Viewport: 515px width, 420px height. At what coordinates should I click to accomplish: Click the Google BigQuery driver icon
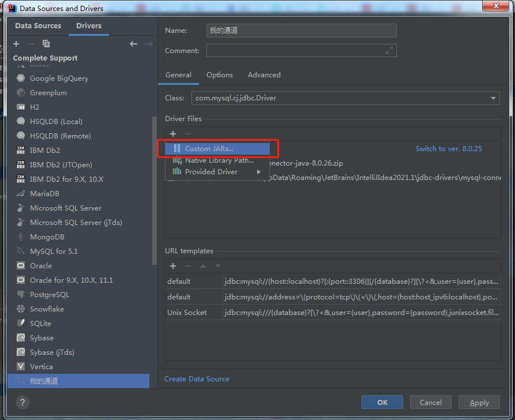coord(21,78)
